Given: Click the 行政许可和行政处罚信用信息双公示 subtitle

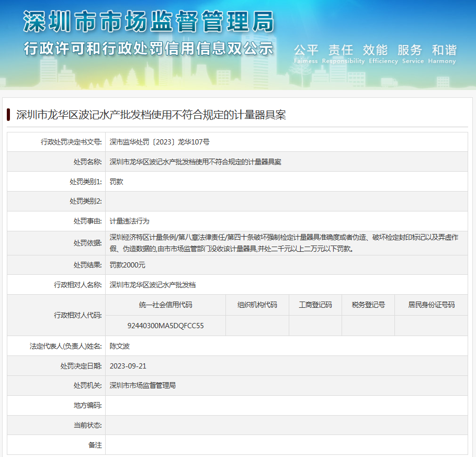Looking at the screenshot, I should [x=149, y=48].
